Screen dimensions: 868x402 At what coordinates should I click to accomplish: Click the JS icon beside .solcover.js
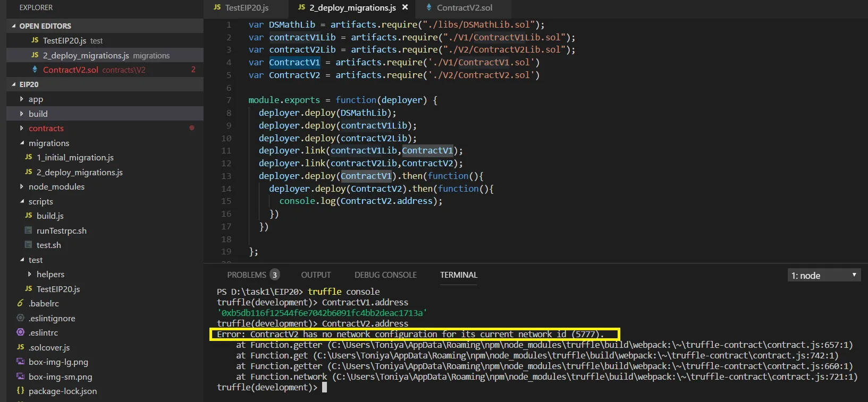coord(20,347)
